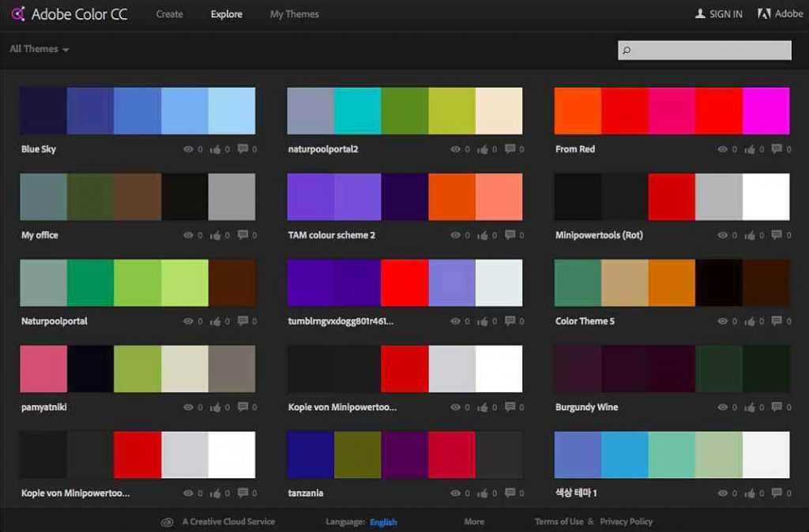Select the magenta swatch in From Red
Viewport: 809px width, 532px height.
point(766,111)
